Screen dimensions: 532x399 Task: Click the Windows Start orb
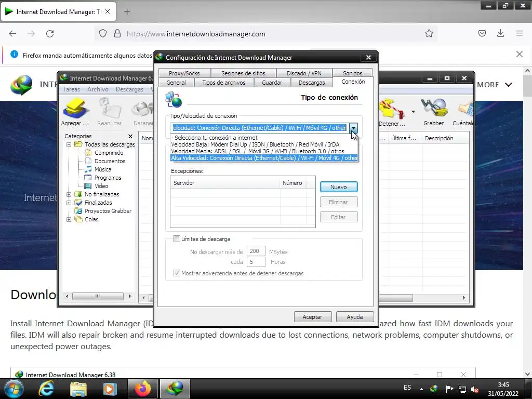pos(14,389)
